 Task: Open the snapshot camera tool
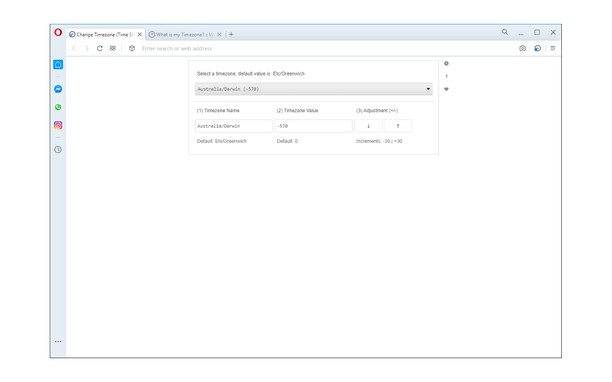pos(522,48)
